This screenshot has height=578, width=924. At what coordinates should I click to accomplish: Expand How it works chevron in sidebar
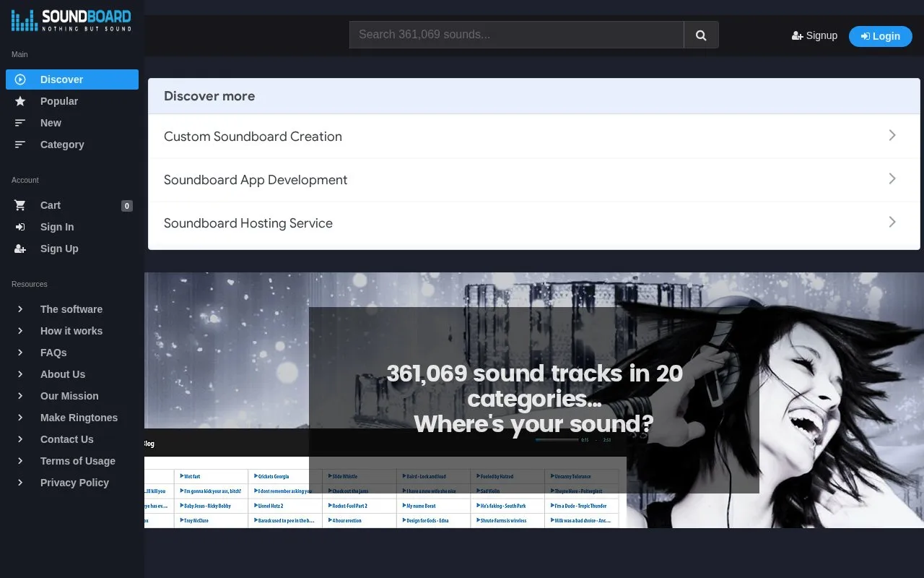click(20, 331)
